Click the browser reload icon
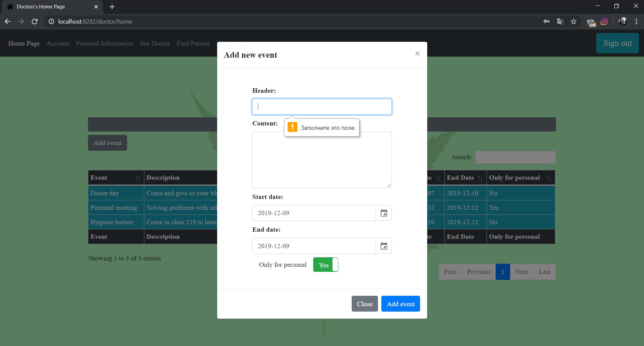The width and height of the screenshot is (644, 346). pyautogui.click(x=34, y=22)
